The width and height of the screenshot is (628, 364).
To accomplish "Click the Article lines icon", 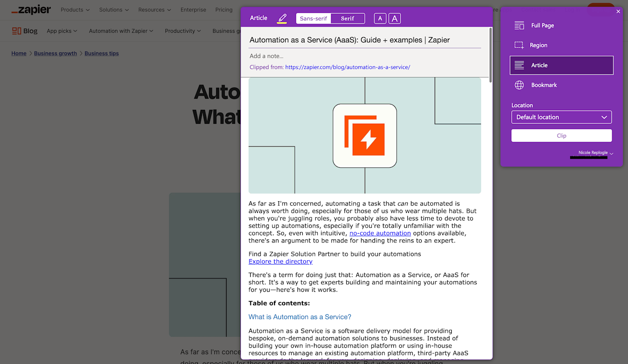I will 519,65.
